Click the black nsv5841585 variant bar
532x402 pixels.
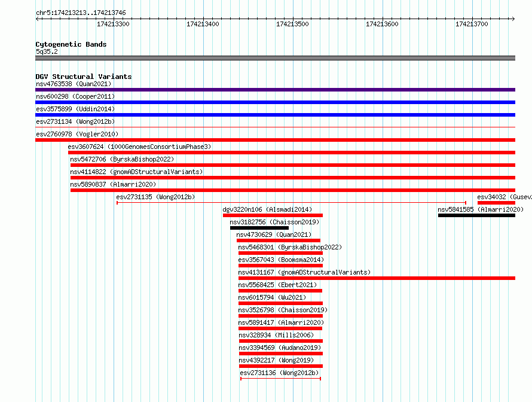point(476,215)
